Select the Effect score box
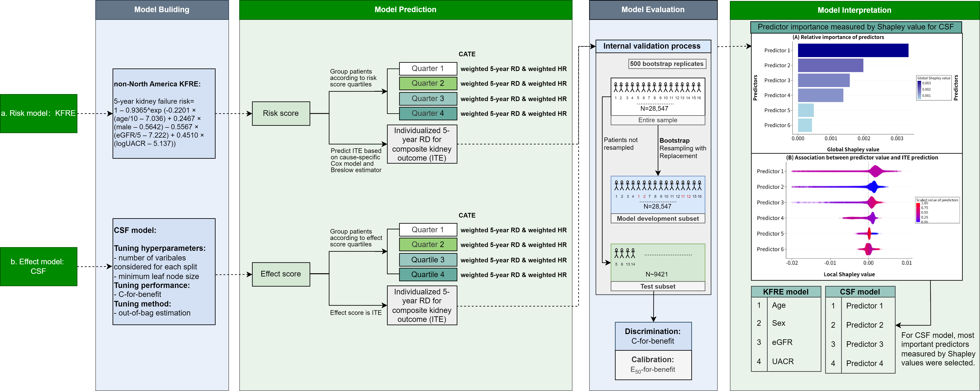The width and height of the screenshot is (980, 391). point(281,274)
